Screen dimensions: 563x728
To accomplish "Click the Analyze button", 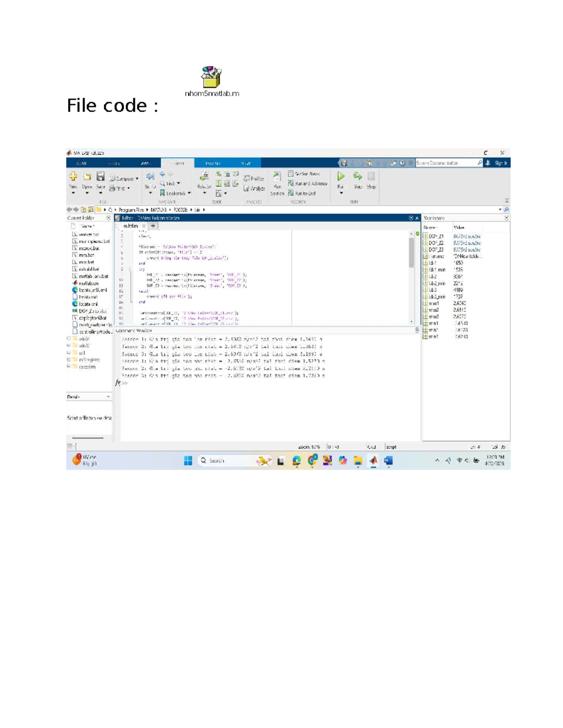I will pos(254,188).
